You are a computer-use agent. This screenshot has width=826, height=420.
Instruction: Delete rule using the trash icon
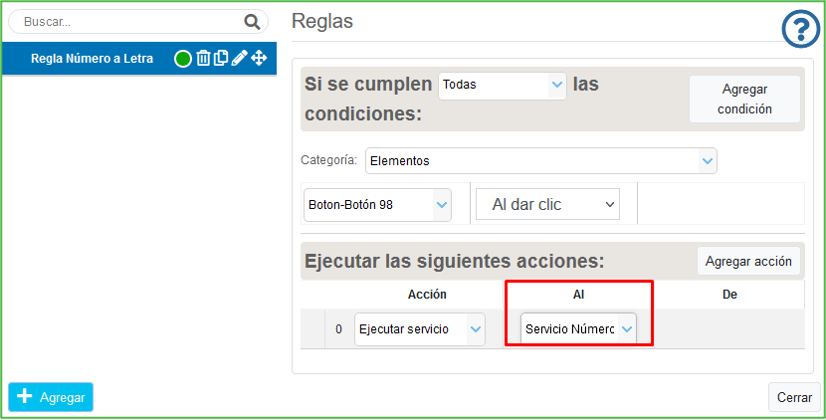pos(203,59)
